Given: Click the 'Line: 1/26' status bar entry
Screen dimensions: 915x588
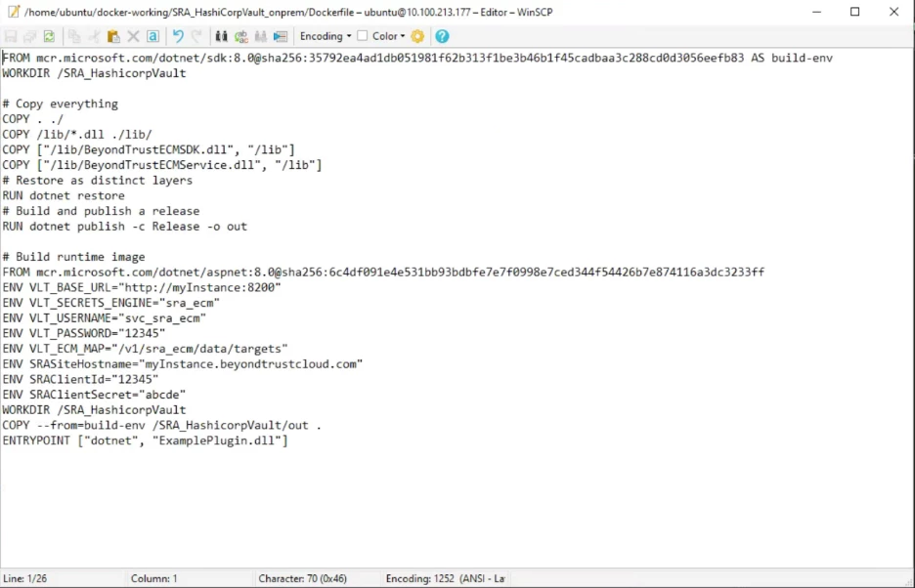Looking at the screenshot, I should click(25, 578).
